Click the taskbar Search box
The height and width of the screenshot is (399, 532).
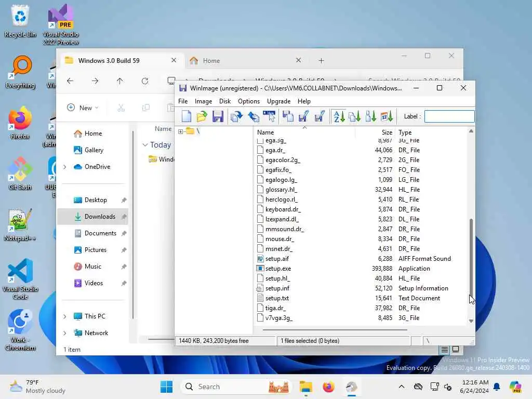coord(236,387)
